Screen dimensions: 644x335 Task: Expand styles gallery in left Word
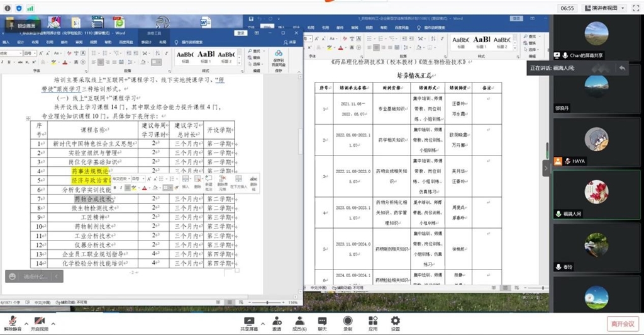240,62
